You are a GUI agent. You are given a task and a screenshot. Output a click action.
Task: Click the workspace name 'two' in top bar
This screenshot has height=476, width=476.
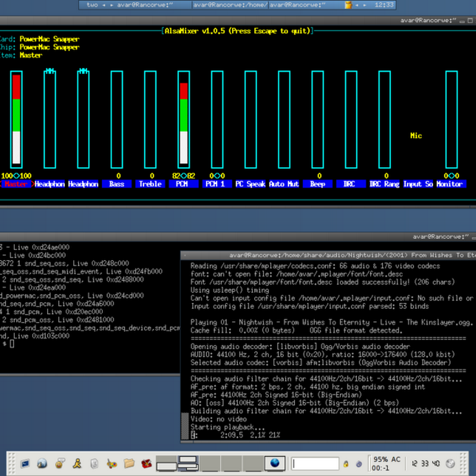click(x=92, y=5)
